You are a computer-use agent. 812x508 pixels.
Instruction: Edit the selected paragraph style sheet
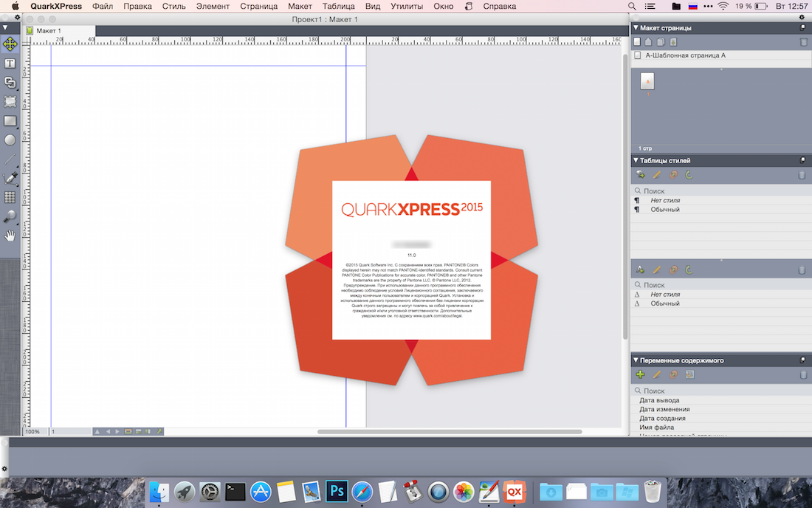657,175
